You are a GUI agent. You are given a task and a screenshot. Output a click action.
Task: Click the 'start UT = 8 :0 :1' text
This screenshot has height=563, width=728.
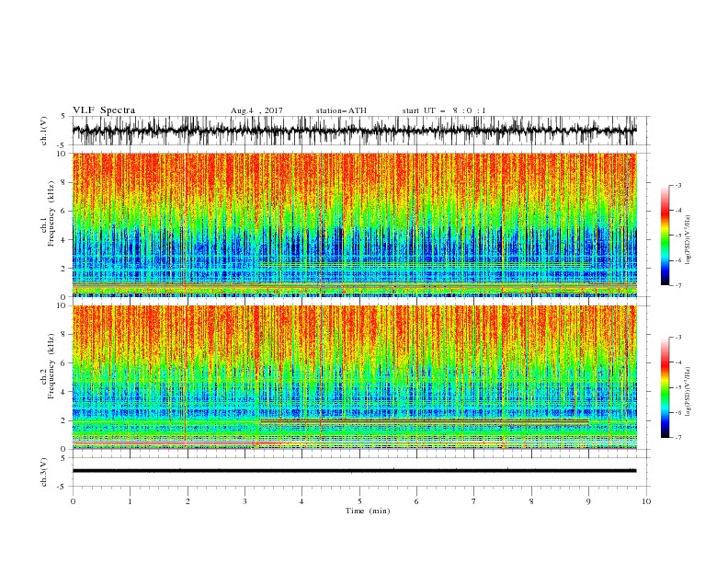[444, 110]
